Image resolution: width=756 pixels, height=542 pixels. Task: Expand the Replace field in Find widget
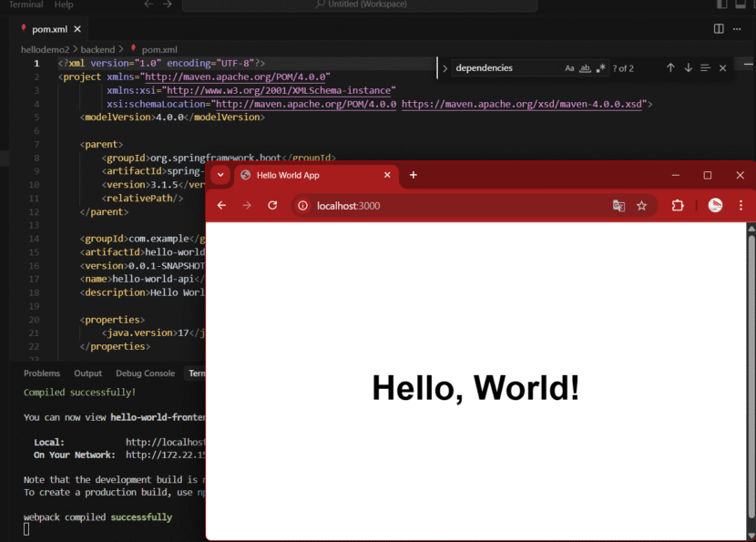point(445,68)
